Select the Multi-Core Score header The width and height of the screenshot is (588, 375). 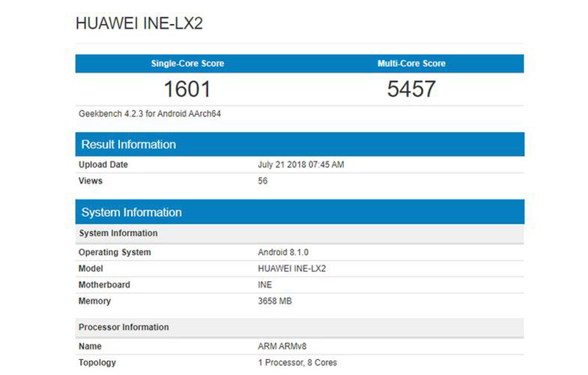coord(411,64)
